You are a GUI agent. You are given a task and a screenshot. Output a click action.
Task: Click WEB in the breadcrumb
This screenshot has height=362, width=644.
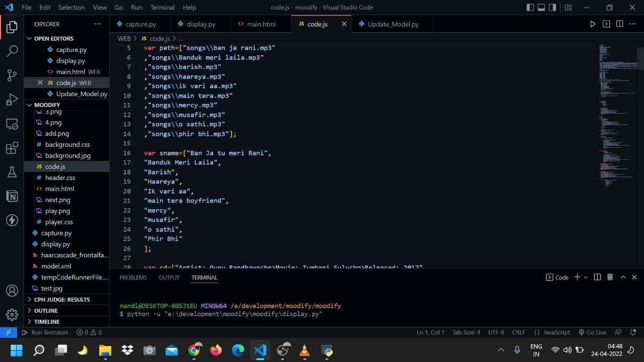pyautogui.click(x=124, y=38)
